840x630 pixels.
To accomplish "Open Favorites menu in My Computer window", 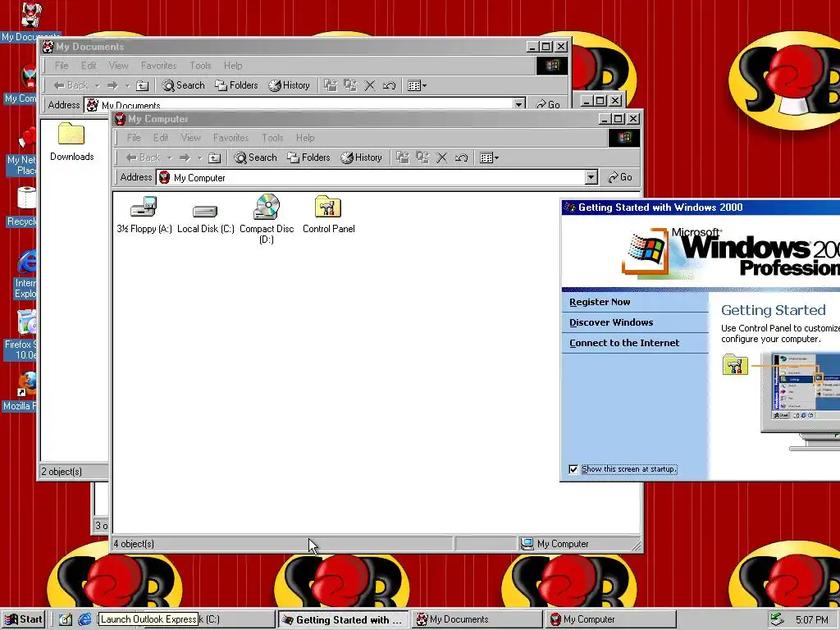I will point(231,138).
